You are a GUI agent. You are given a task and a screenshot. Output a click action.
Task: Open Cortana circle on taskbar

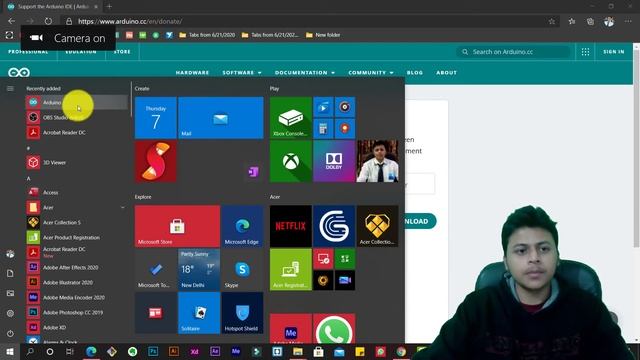pos(50,351)
